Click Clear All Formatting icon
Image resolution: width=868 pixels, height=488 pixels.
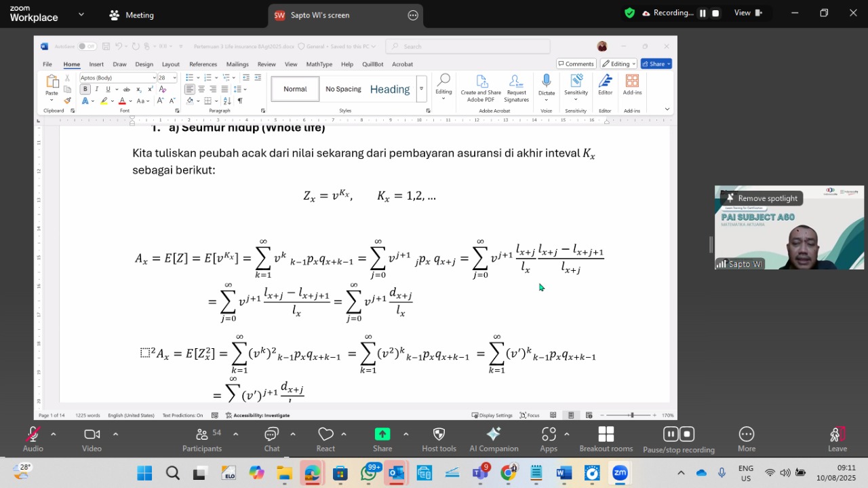coord(162,90)
